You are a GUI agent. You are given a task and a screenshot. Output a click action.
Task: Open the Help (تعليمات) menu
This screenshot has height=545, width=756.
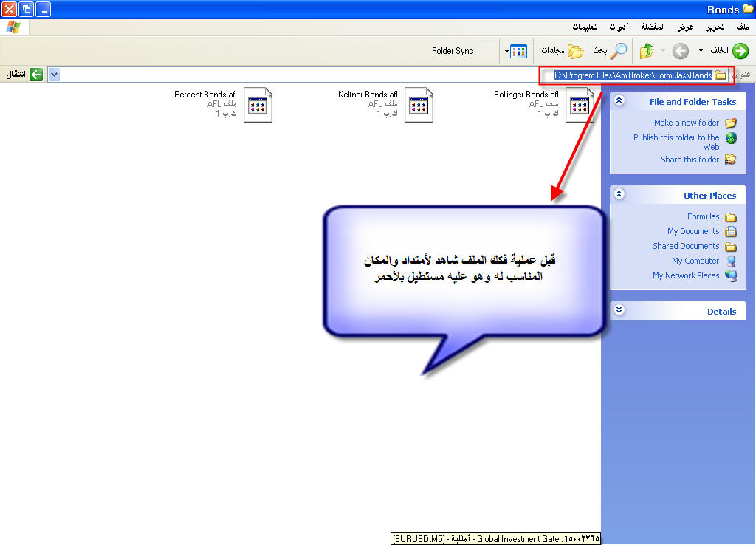(x=585, y=27)
